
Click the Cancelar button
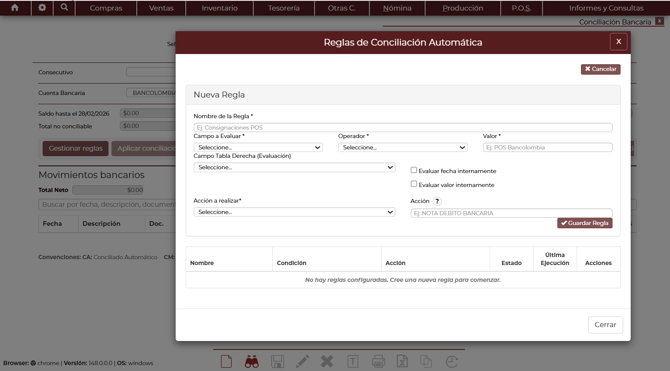coord(600,69)
